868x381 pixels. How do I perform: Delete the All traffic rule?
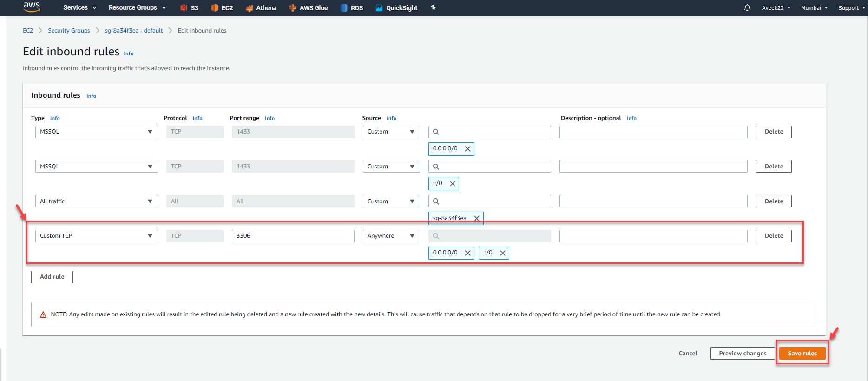click(774, 201)
